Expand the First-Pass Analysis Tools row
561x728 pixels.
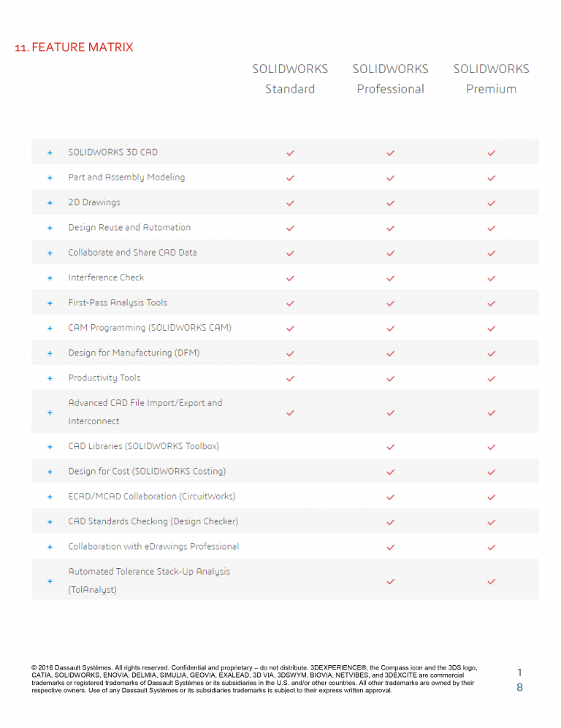50,303
